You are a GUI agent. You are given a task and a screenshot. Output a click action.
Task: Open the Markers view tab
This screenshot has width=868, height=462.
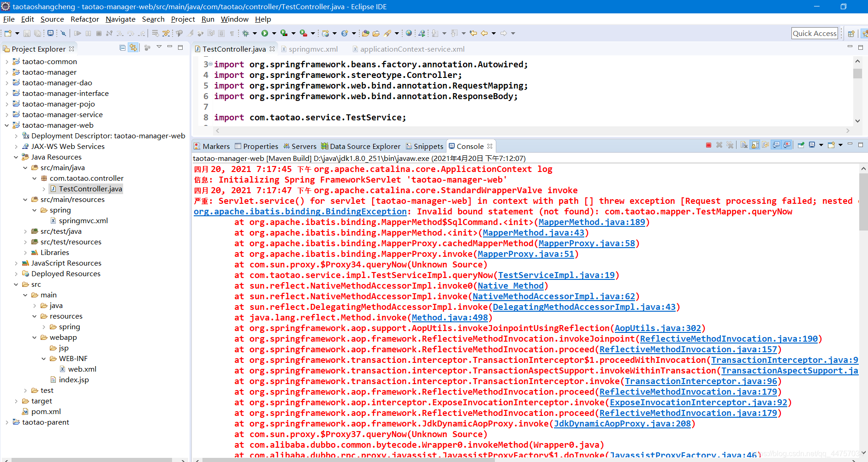[x=212, y=146]
